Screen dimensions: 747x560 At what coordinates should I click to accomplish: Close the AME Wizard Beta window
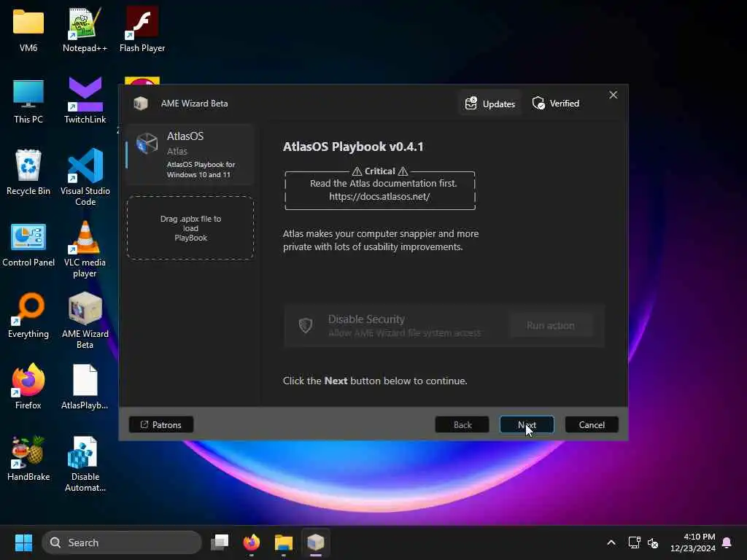pyautogui.click(x=613, y=95)
